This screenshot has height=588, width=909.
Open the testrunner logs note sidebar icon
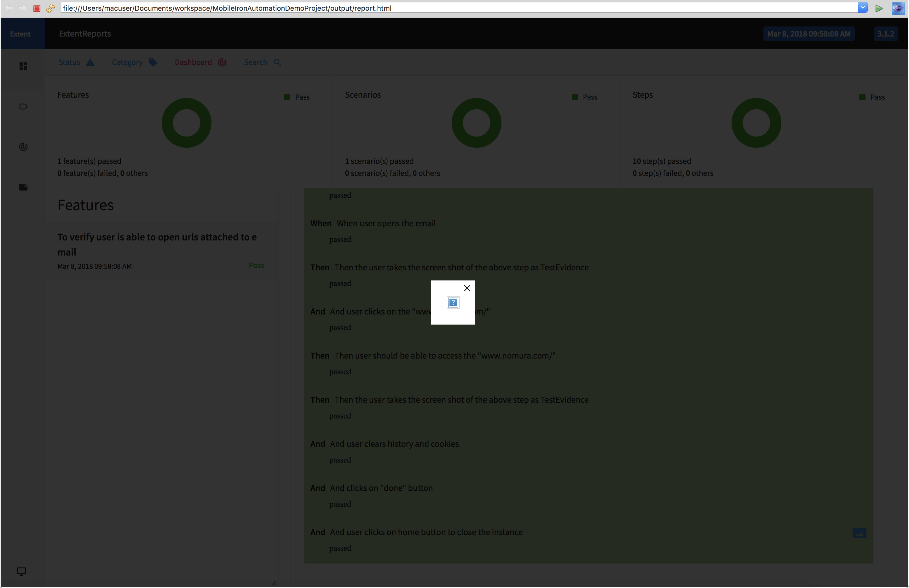tap(23, 187)
